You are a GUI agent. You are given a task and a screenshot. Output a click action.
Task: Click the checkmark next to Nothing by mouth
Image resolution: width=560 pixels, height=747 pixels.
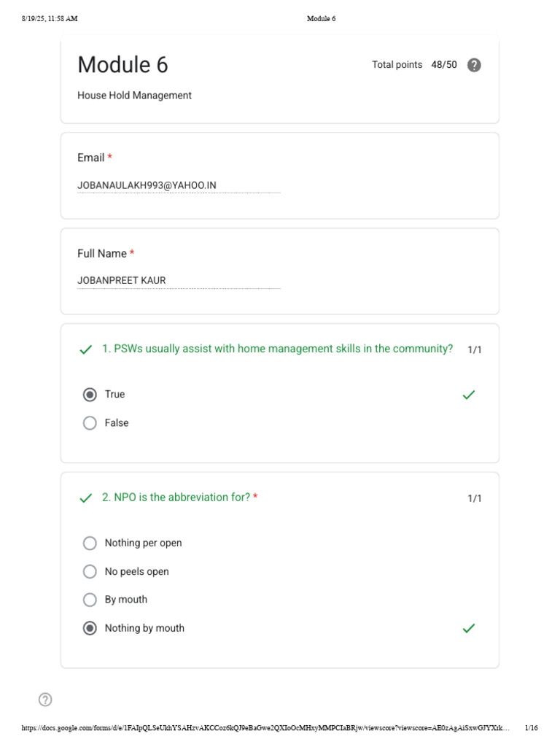pyautogui.click(x=469, y=628)
